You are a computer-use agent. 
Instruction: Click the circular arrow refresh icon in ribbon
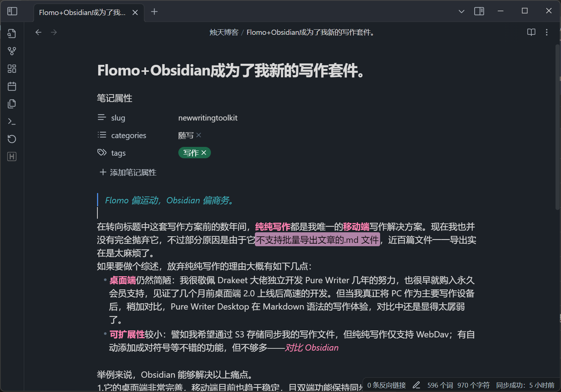point(12,139)
